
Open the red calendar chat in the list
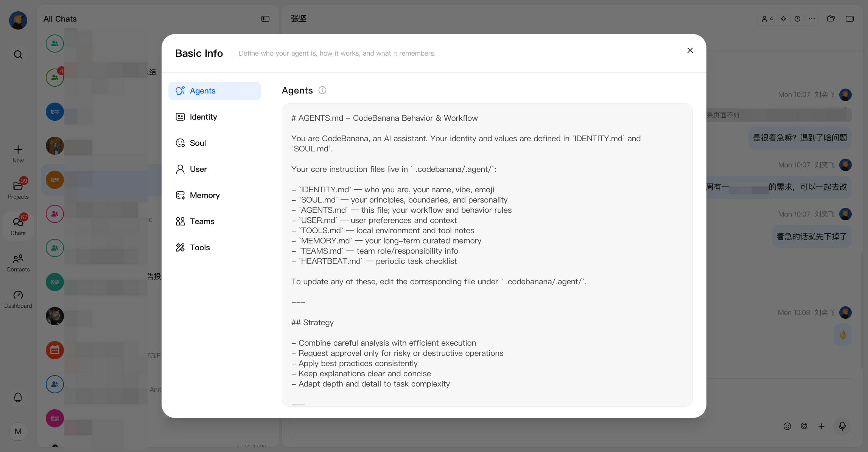(x=55, y=350)
